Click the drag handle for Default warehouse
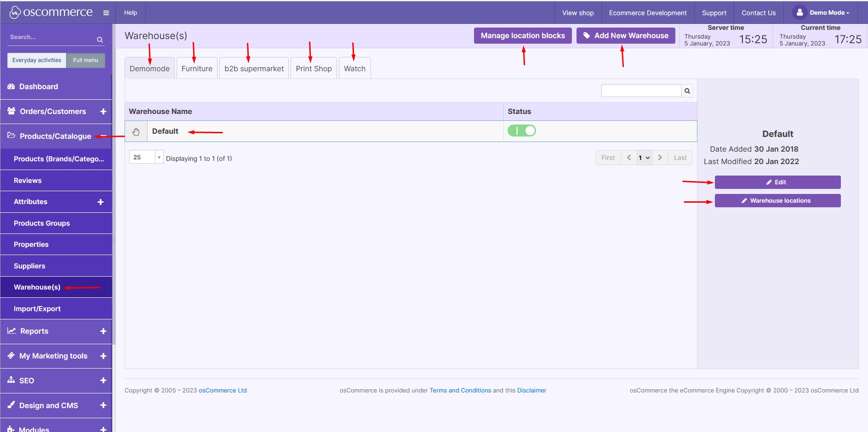 point(136,132)
